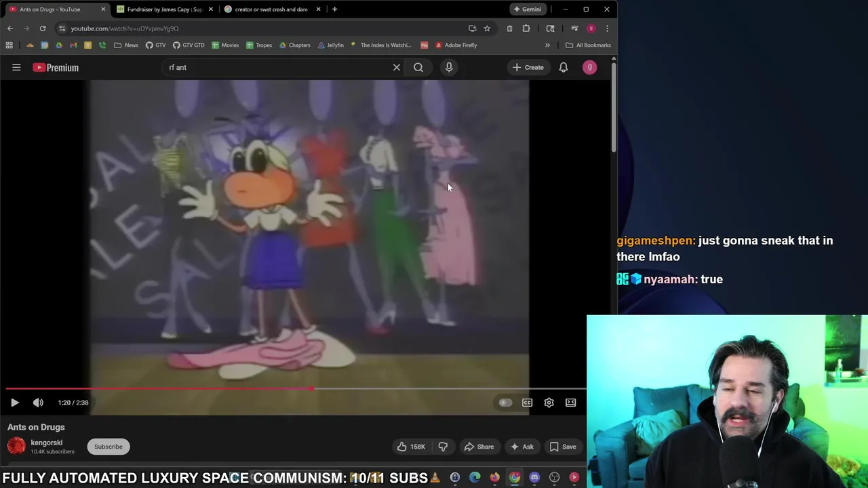Image resolution: width=868 pixels, height=488 pixels.
Task: Open Firefox from the taskbar
Action: tap(494, 478)
